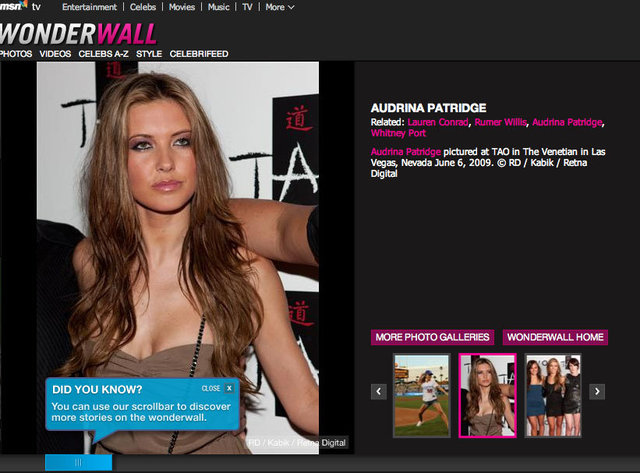Viewport: 640px width, 473px height.
Task: Click the blue wonderwall scrollbar handle
Action: (78, 462)
